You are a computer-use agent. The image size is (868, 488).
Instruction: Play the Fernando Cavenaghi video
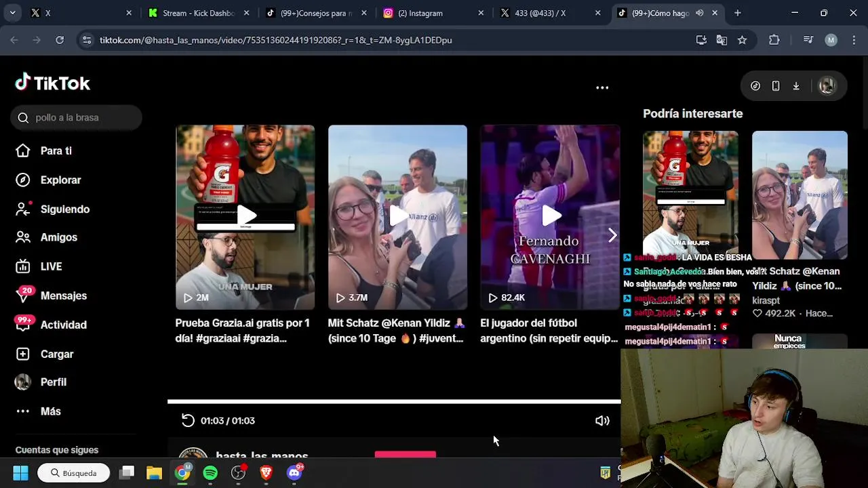coord(550,217)
